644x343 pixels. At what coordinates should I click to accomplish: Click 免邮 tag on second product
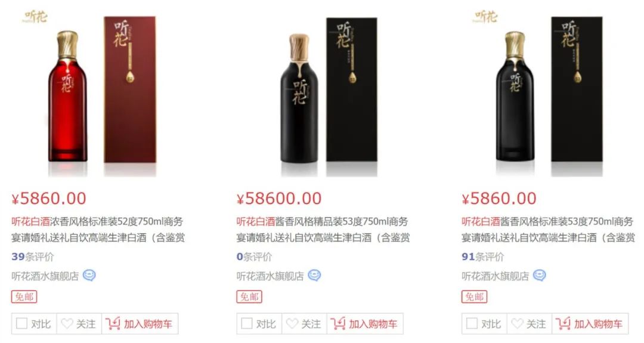[x=249, y=296]
